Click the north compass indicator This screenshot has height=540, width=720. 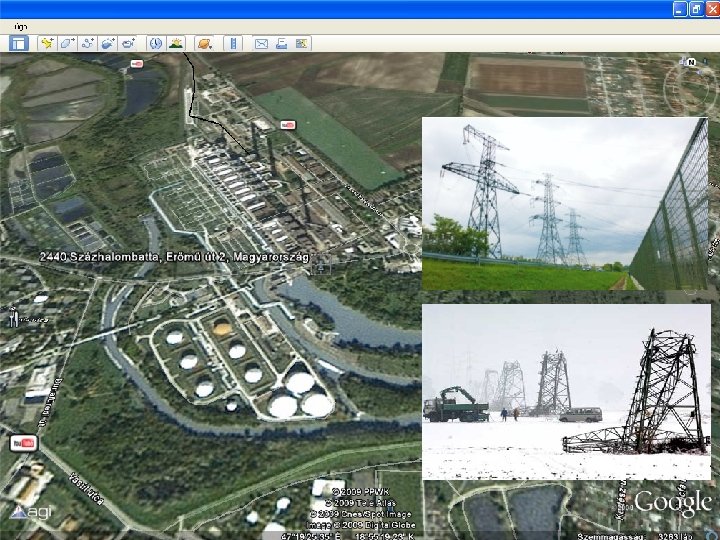[690, 62]
